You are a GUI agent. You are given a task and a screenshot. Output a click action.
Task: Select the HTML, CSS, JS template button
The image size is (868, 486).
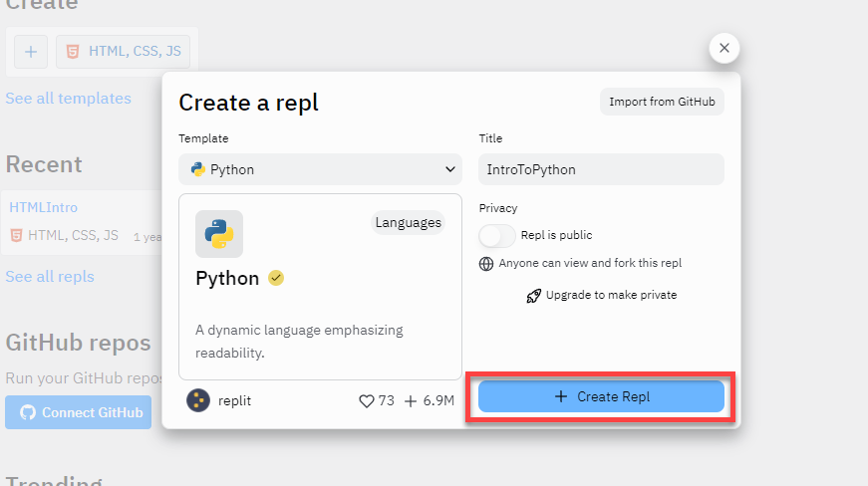tap(123, 52)
